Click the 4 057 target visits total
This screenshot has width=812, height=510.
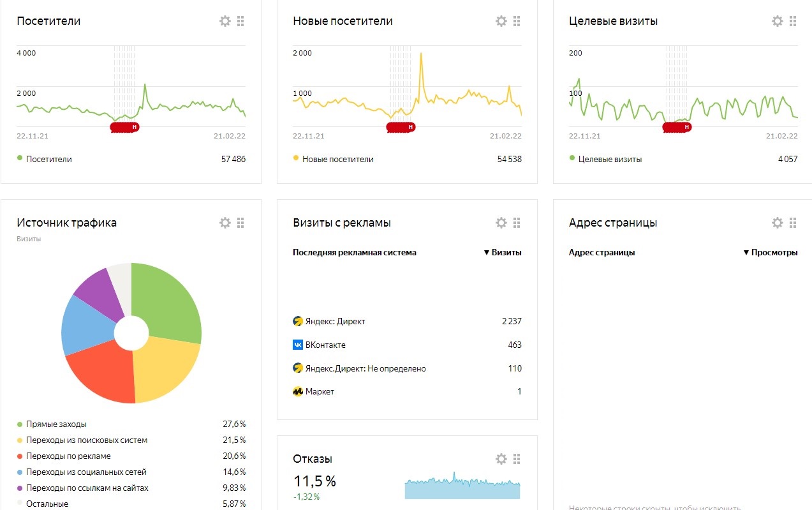pyautogui.click(x=788, y=159)
